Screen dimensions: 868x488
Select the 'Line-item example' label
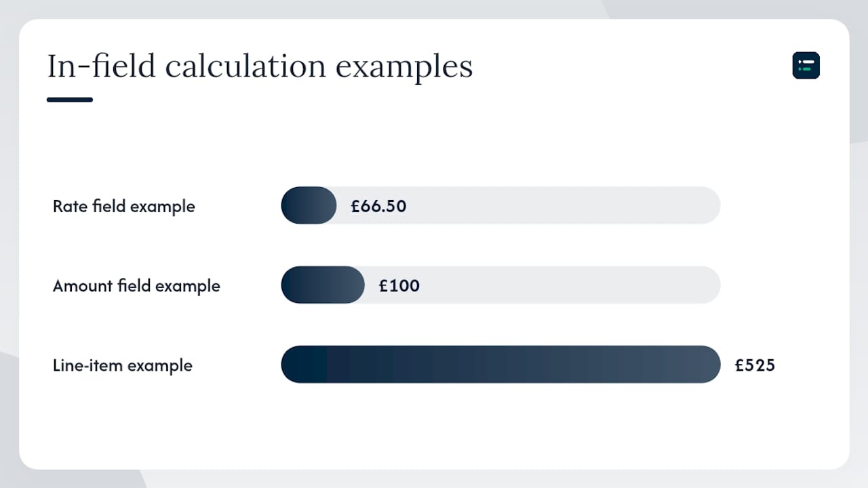pos(123,365)
